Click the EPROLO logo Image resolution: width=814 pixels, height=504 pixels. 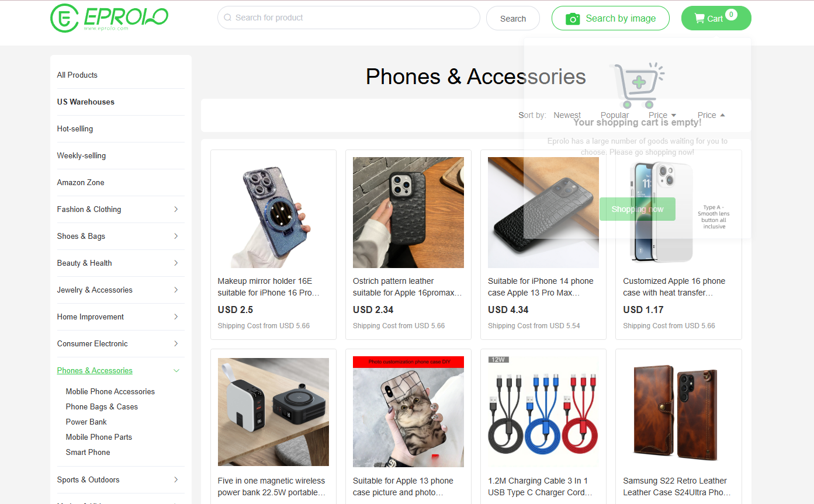[x=109, y=18]
